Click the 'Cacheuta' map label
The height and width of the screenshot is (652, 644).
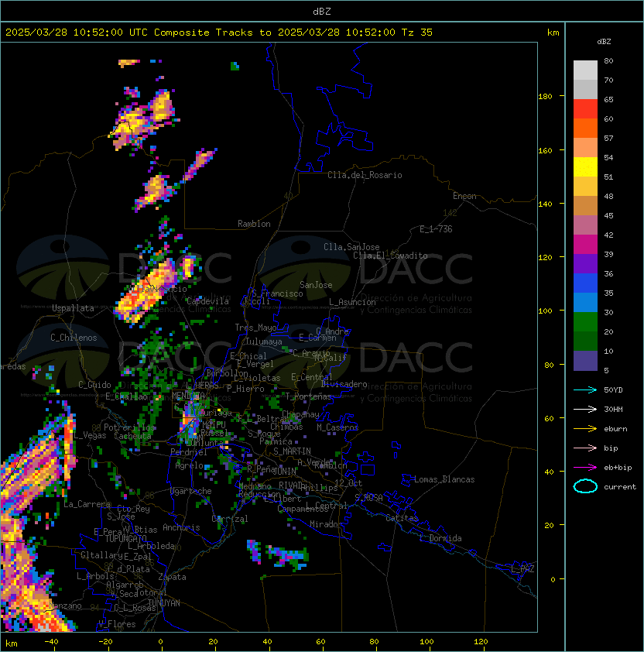[132, 436]
